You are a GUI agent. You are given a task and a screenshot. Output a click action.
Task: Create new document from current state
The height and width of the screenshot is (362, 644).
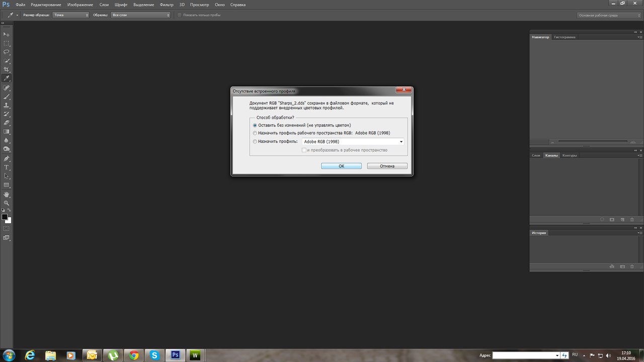point(612,266)
